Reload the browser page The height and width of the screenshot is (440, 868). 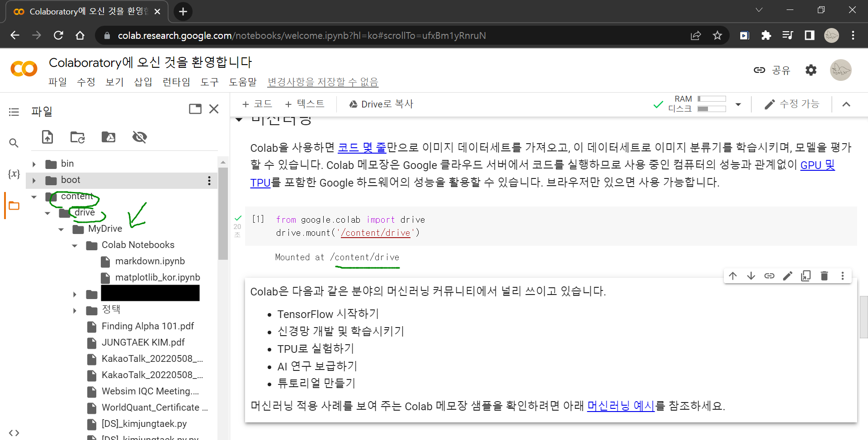(58, 35)
